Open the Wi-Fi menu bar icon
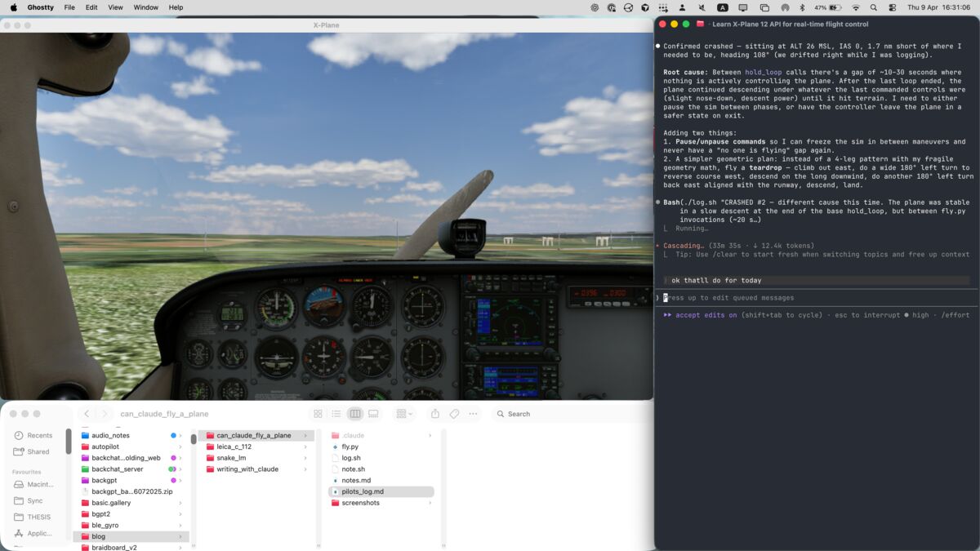The image size is (980, 551). coord(856,7)
